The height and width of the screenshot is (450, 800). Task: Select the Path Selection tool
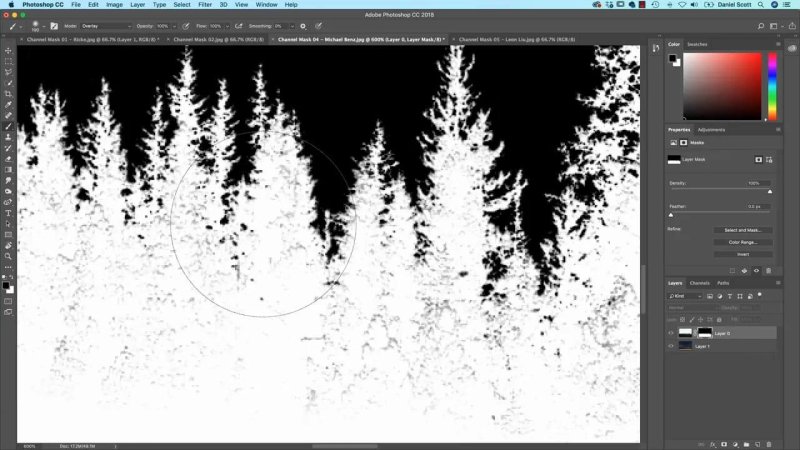pyautogui.click(x=8, y=224)
